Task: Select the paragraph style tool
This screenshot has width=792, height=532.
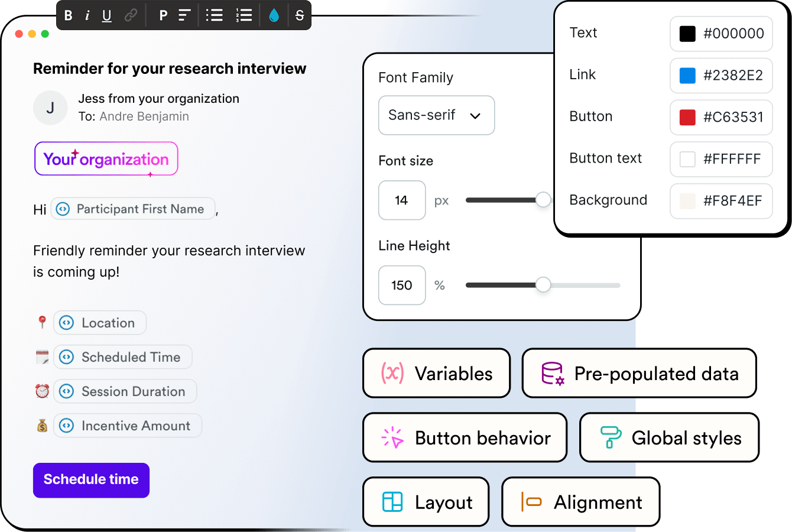Action: 163,15
